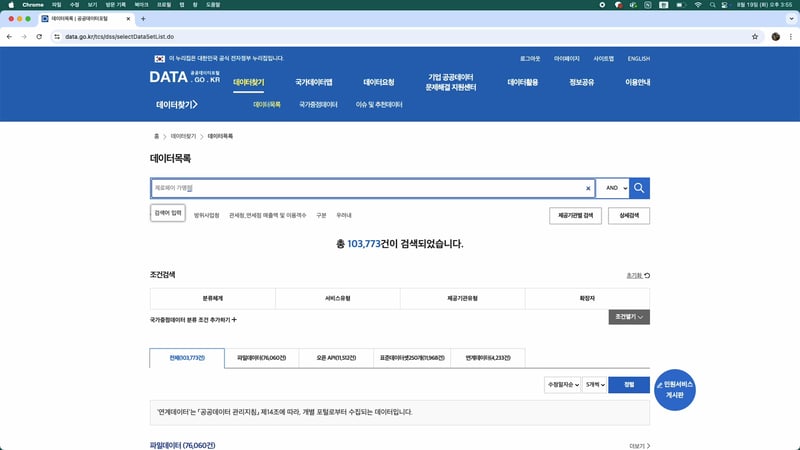Click the 상세검색 button
Image resolution: width=800 pixels, height=450 pixels.
pyautogui.click(x=629, y=215)
